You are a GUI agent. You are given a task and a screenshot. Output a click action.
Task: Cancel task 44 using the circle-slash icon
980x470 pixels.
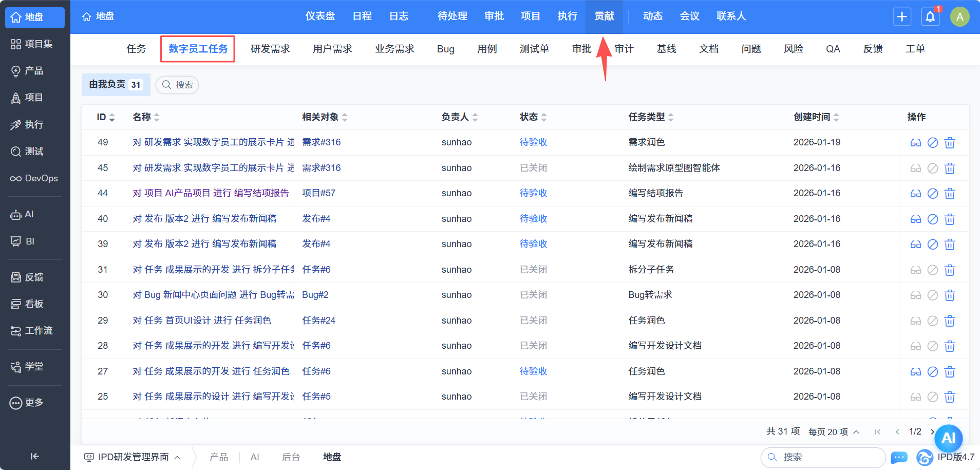[933, 194]
